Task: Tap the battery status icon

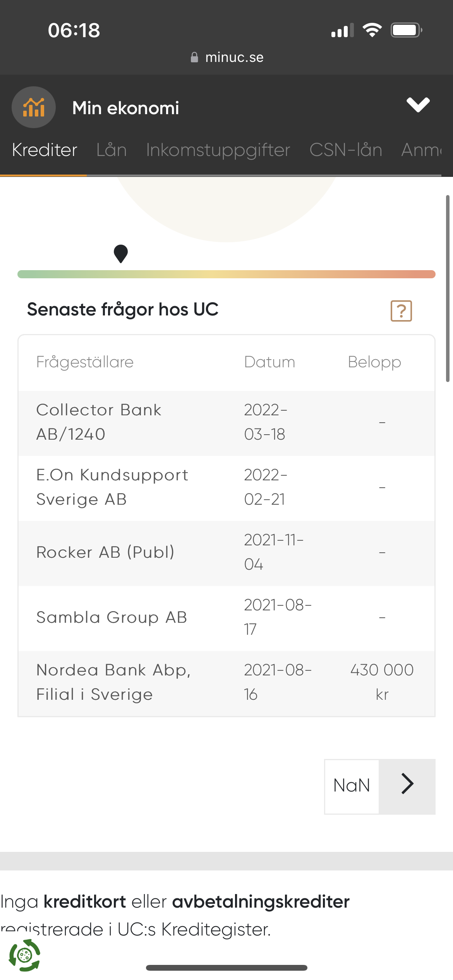Action: (x=406, y=30)
